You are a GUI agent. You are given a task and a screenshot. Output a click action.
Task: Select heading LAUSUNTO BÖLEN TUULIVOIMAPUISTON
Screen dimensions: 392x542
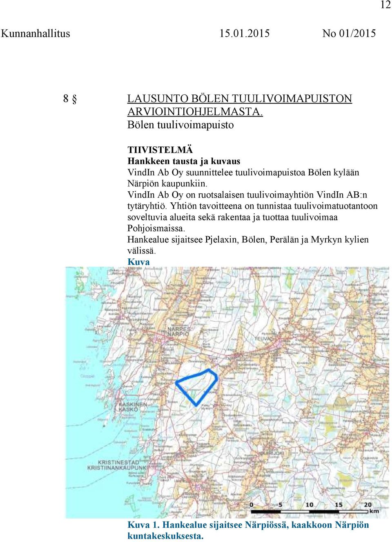coord(240,99)
